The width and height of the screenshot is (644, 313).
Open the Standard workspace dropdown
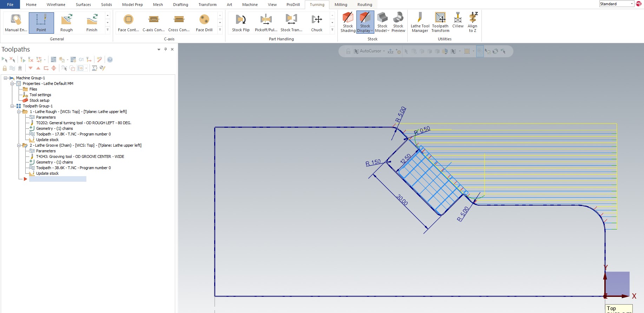(632, 4)
